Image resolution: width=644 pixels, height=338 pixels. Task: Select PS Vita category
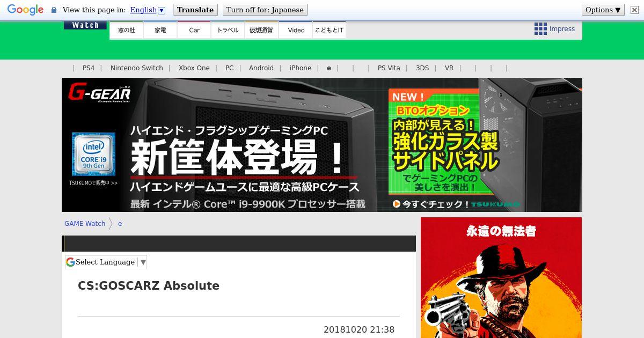(389, 68)
